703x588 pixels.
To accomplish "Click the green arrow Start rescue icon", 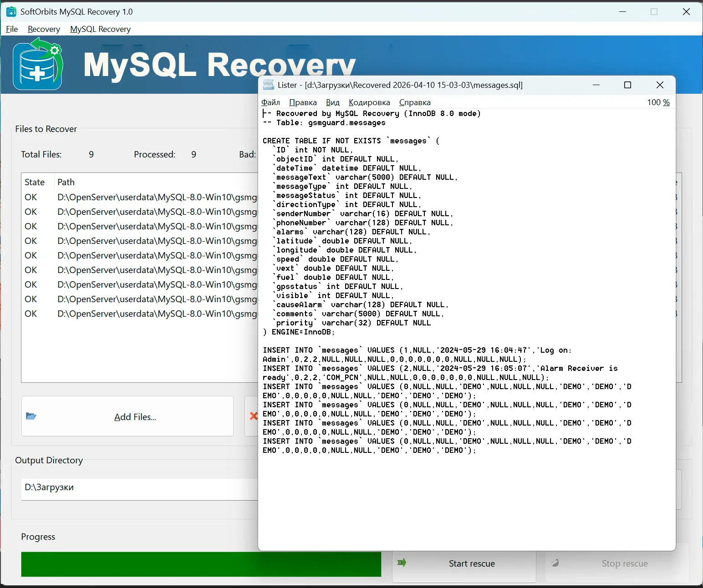I will tap(402, 563).
